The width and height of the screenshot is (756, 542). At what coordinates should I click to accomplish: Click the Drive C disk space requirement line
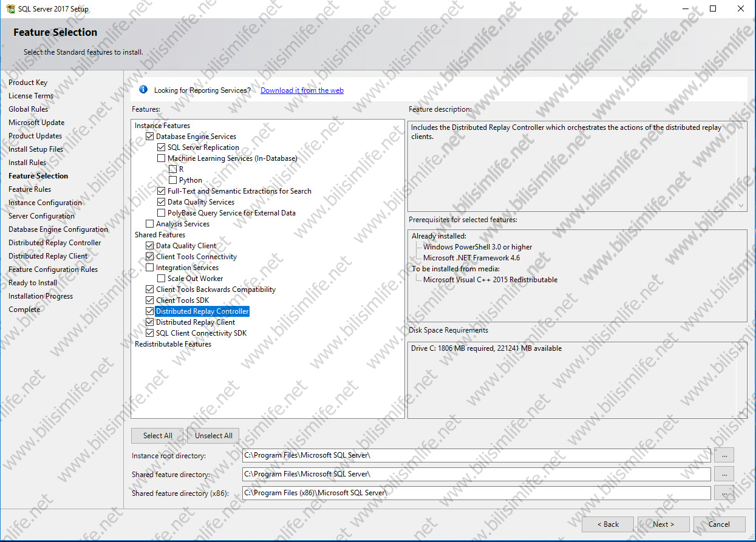pyautogui.click(x=486, y=348)
